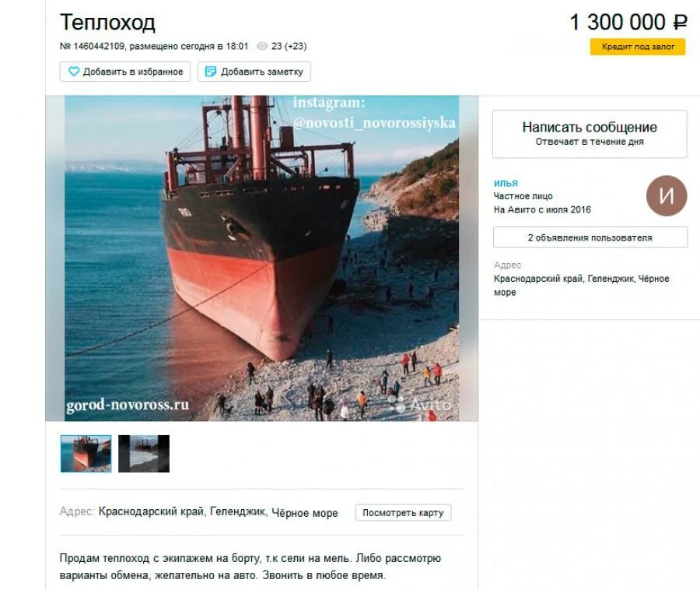Click the Avito watermark logo on photo
700x590 pixels.
421,404
